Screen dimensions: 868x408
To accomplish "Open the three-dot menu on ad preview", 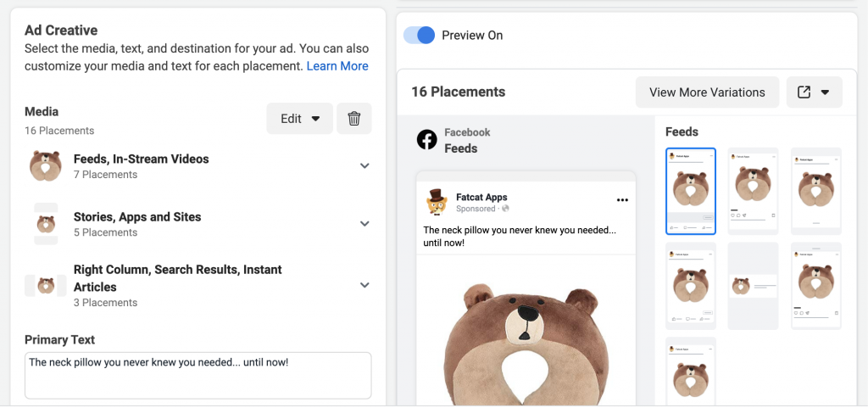I will 622,200.
